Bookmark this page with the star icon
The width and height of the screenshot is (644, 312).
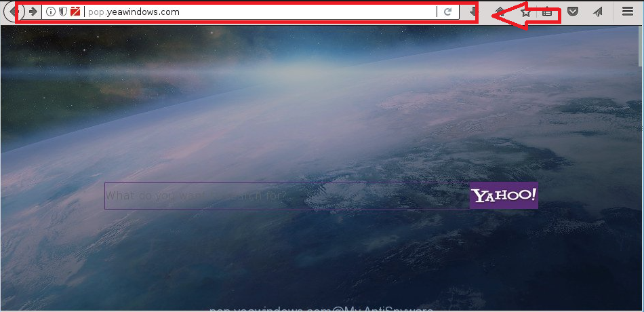[x=525, y=12]
